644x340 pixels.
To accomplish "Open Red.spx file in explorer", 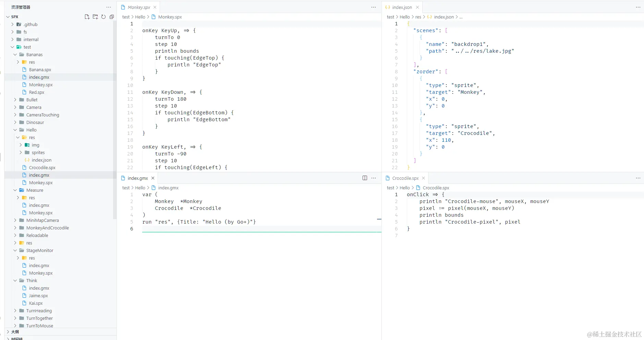I will [36, 92].
